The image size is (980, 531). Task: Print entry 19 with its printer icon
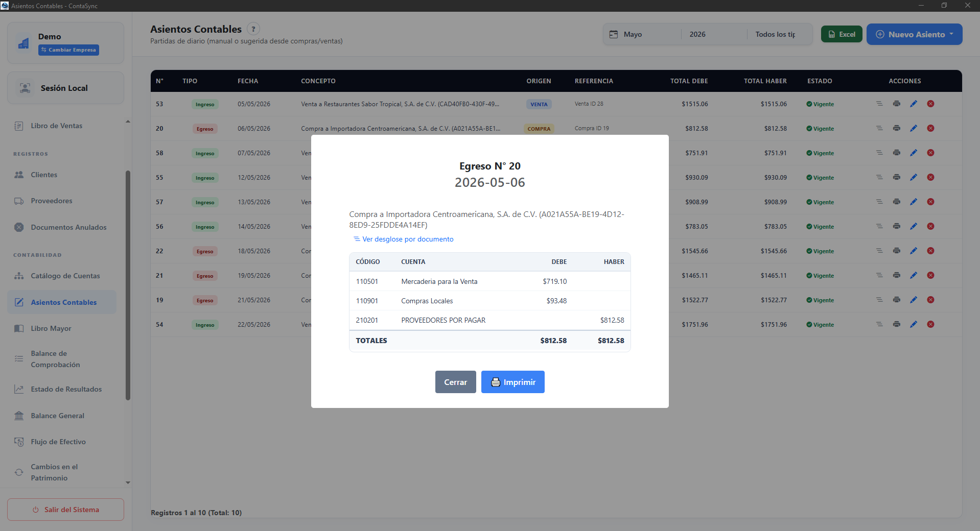tap(897, 300)
